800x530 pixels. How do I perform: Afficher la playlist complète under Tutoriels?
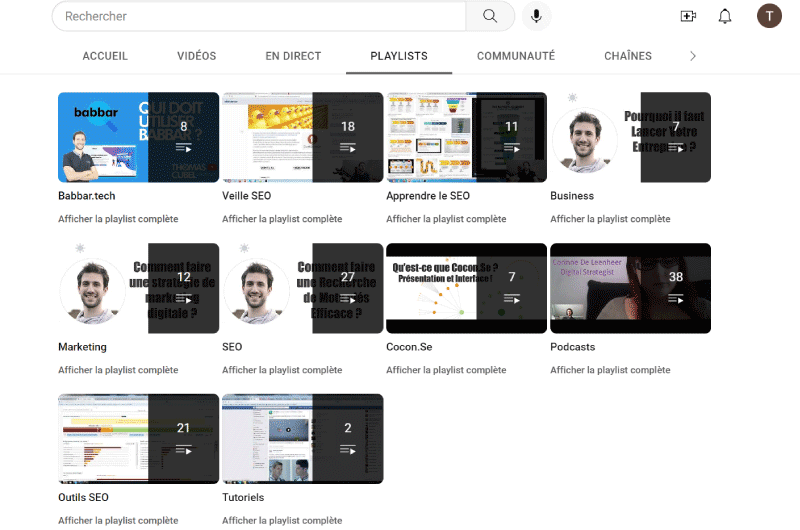pyautogui.click(x=282, y=520)
